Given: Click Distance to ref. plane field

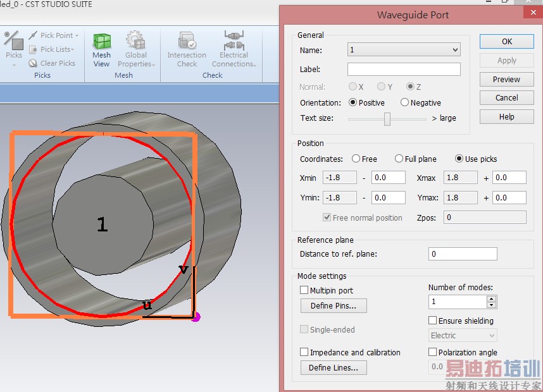Looking at the screenshot, I should tap(463, 254).
